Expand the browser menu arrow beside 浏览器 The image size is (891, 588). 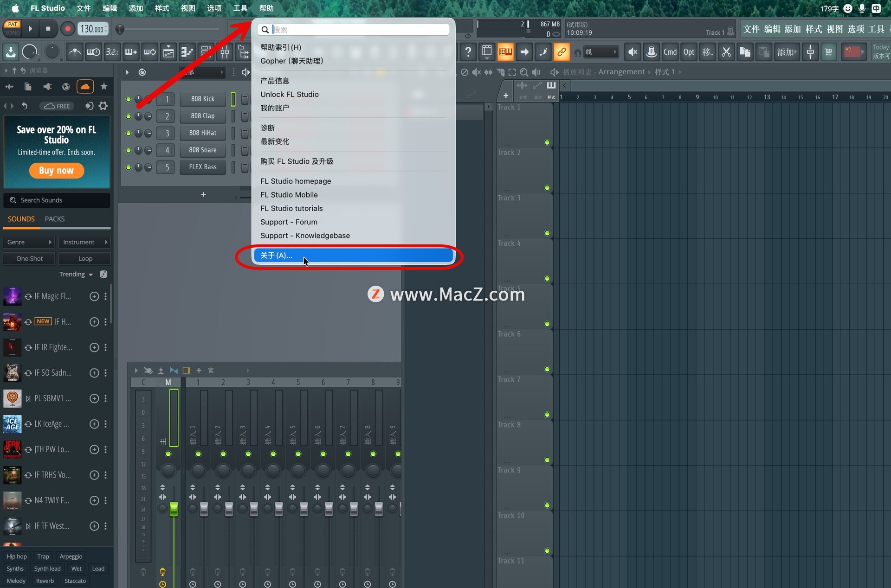6,70
